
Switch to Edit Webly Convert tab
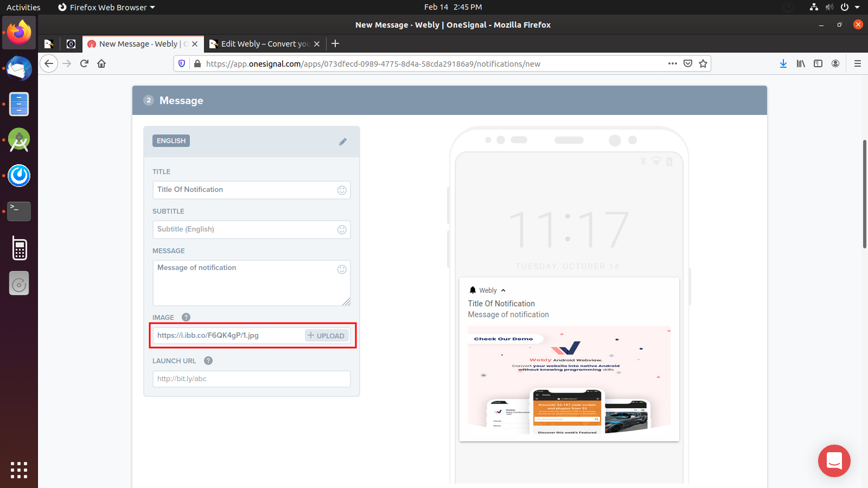coord(265,44)
